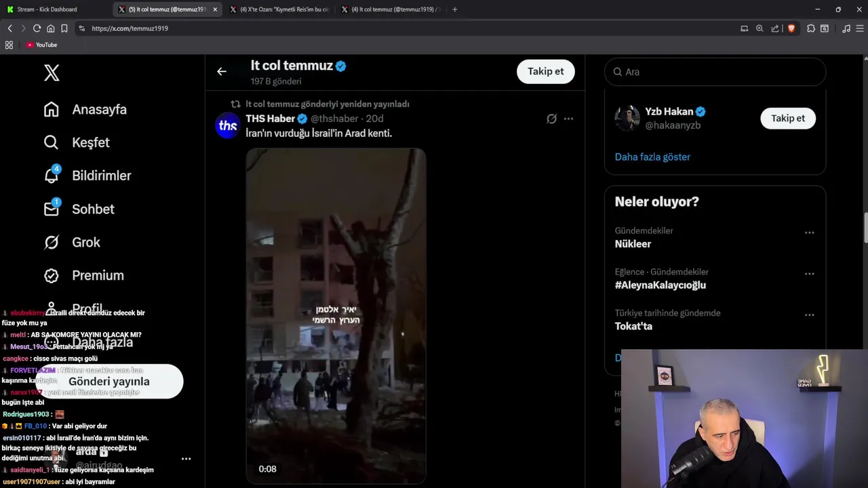Open options for #AleynaKalaycıoğlu trend
The image size is (868, 488).
pos(809,274)
